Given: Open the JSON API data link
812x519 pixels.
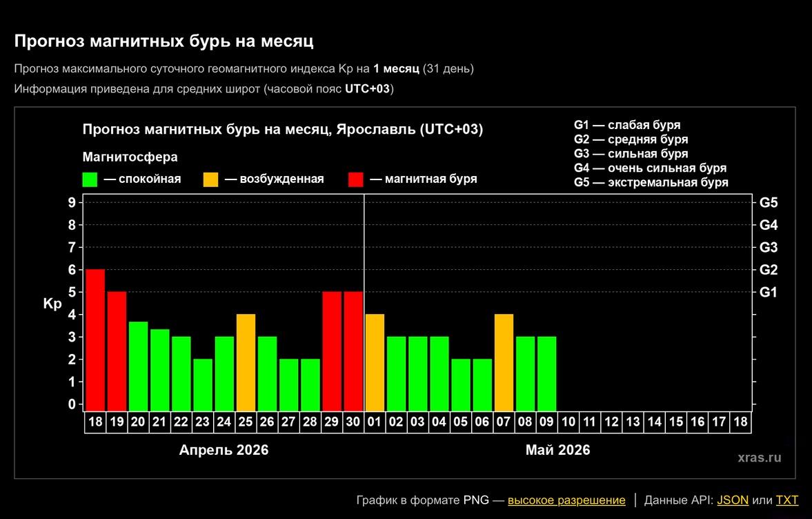Looking at the screenshot, I should pos(733,500).
